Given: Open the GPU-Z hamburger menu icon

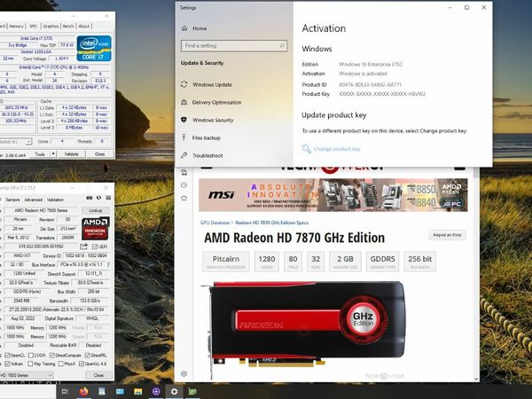Looking at the screenshot, I should (108, 198).
